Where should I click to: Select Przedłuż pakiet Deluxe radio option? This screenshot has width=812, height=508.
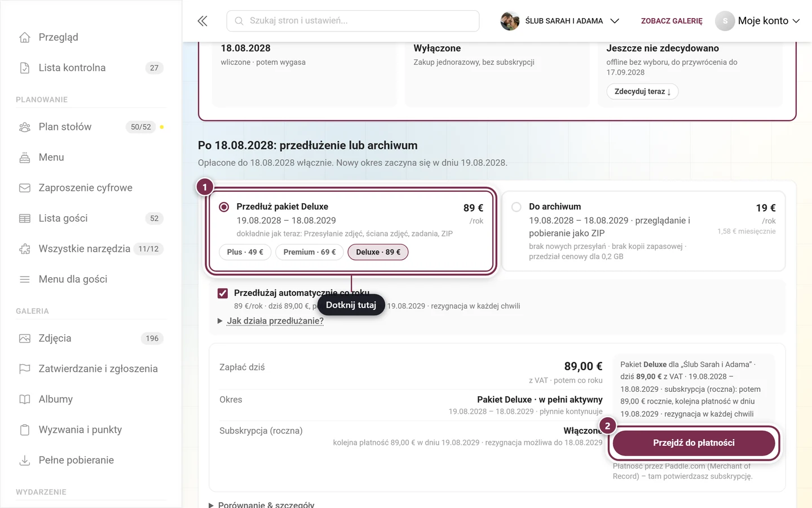pyautogui.click(x=224, y=207)
